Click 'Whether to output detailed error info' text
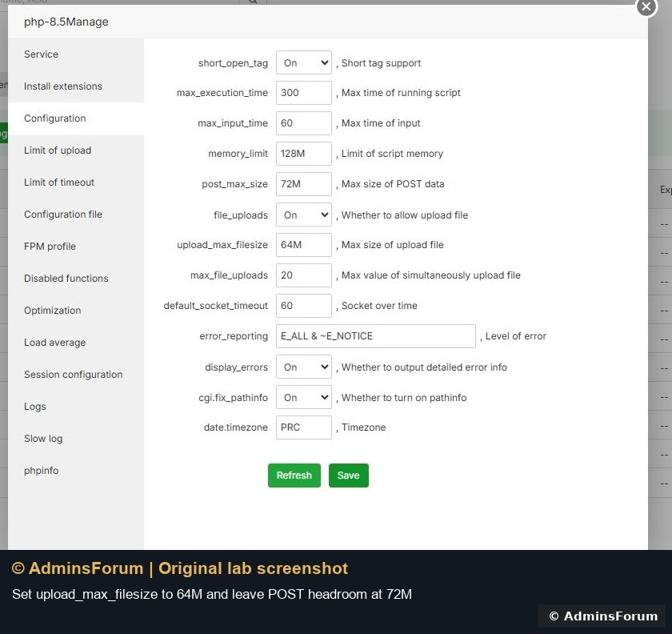This screenshot has height=634, width=672. point(424,367)
